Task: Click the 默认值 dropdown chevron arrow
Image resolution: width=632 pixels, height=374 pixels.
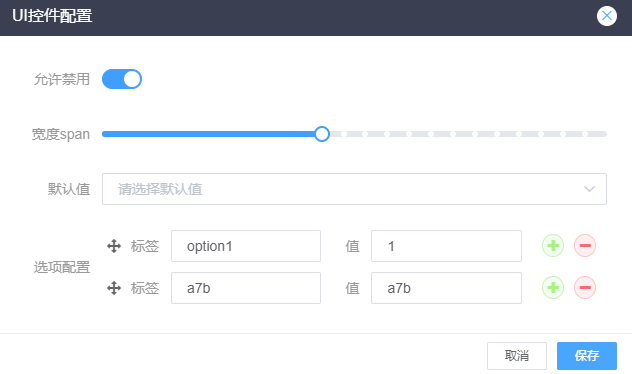Action: click(589, 189)
